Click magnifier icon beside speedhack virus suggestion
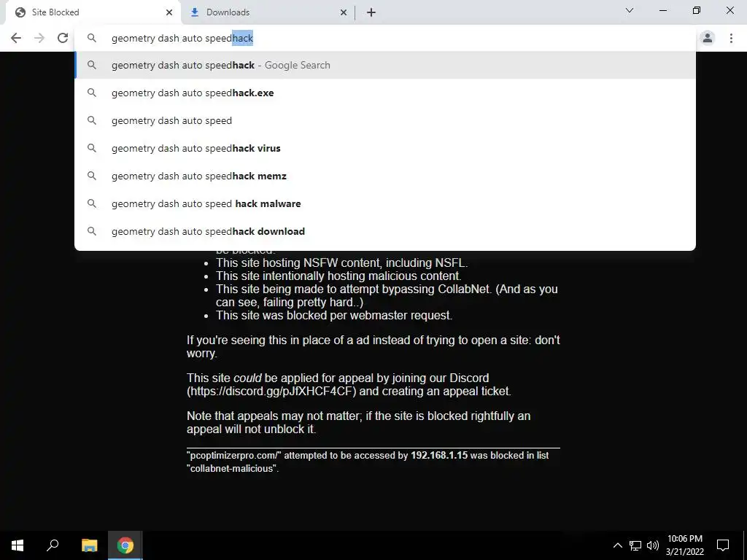 click(92, 148)
